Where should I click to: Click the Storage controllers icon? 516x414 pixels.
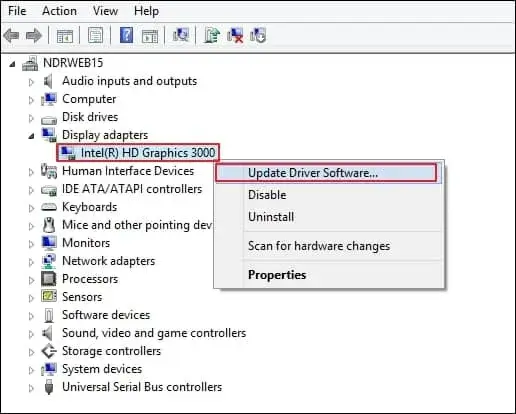click(x=49, y=351)
